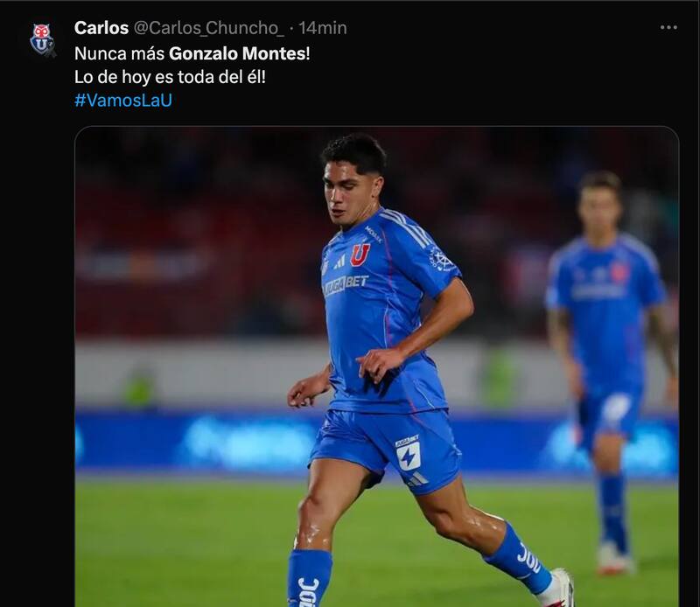Click the bold Gonzalo Montes name
This screenshot has width=700, height=607.
click(237, 54)
